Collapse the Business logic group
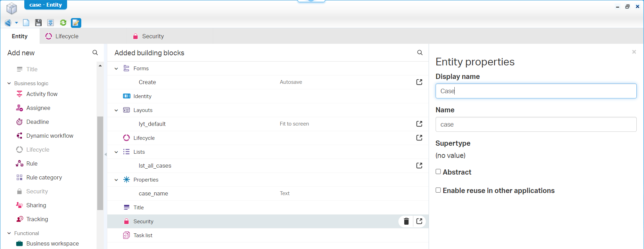This screenshot has height=249, width=644. coord(9,83)
